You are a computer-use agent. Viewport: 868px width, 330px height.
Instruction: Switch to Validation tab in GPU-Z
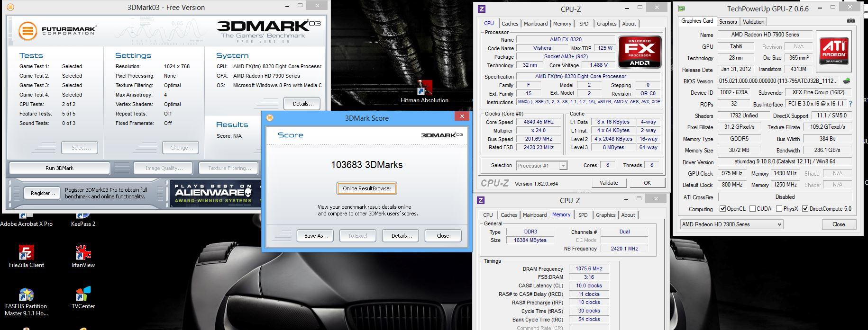coord(753,22)
